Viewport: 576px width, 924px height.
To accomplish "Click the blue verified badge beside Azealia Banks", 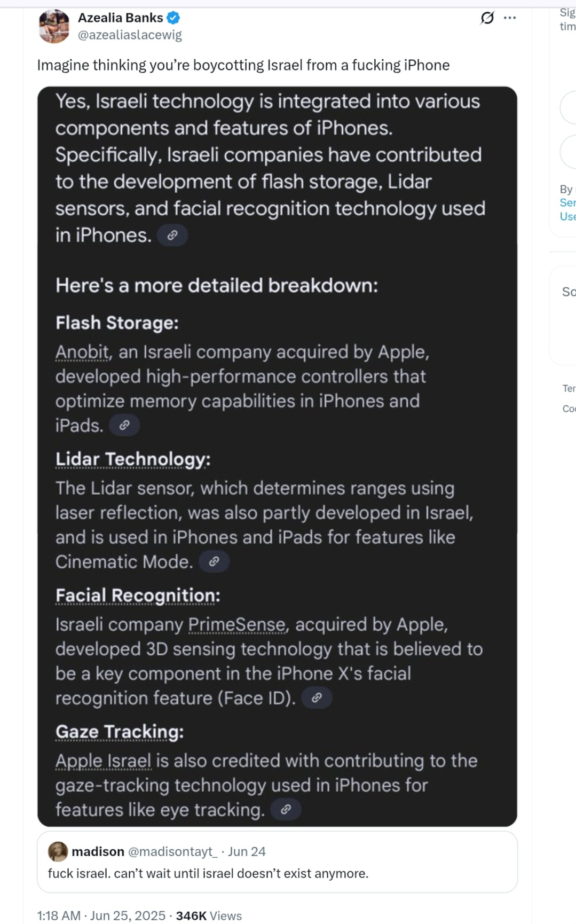I will tap(173, 18).
